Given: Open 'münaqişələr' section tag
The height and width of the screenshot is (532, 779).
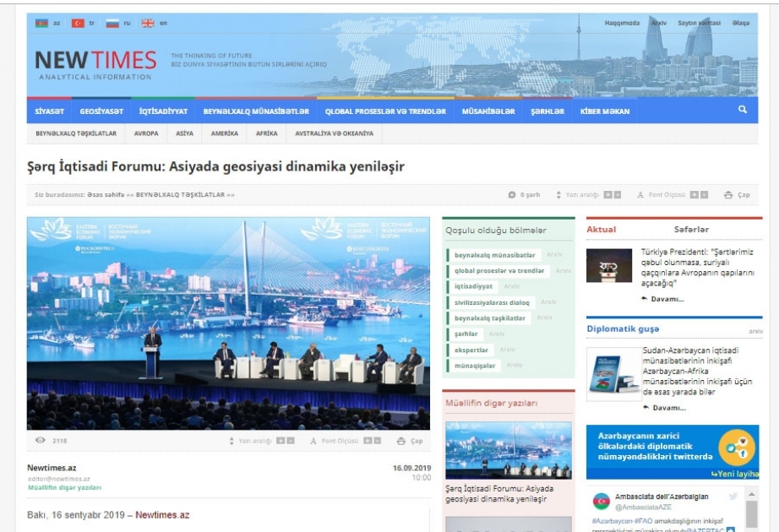Looking at the screenshot, I should pos(475,366).
